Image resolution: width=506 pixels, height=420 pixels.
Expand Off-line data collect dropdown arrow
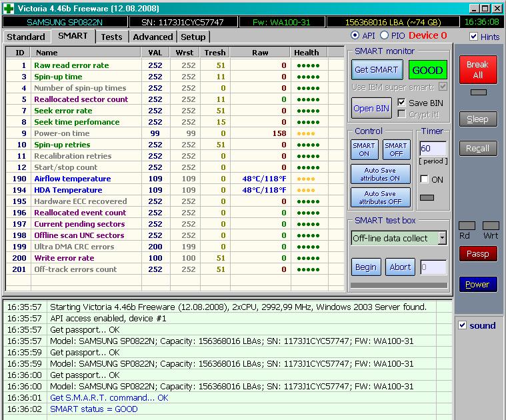point(442,238)
